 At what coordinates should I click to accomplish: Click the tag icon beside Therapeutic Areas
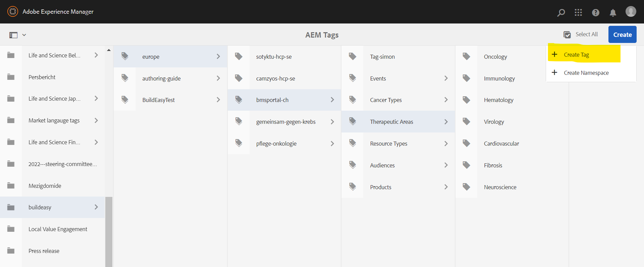click(353, 121)
